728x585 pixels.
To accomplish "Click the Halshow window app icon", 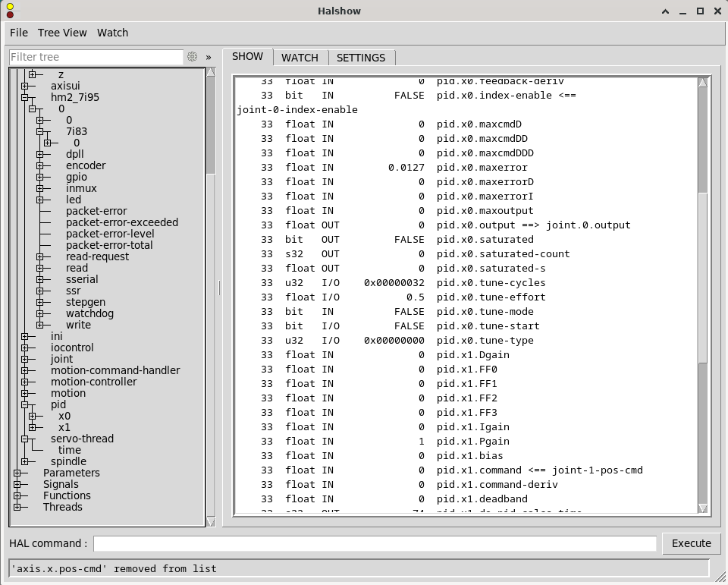I will point(10,11).
